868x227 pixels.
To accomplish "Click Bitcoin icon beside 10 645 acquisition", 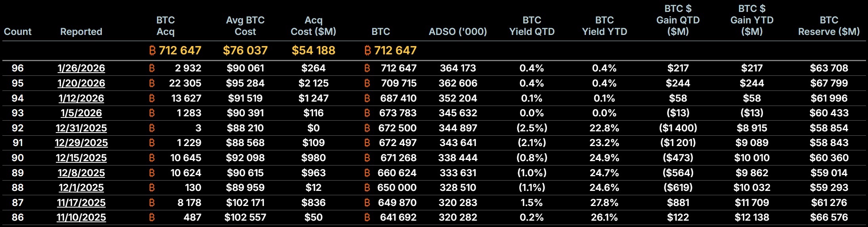I will point(152,158).
